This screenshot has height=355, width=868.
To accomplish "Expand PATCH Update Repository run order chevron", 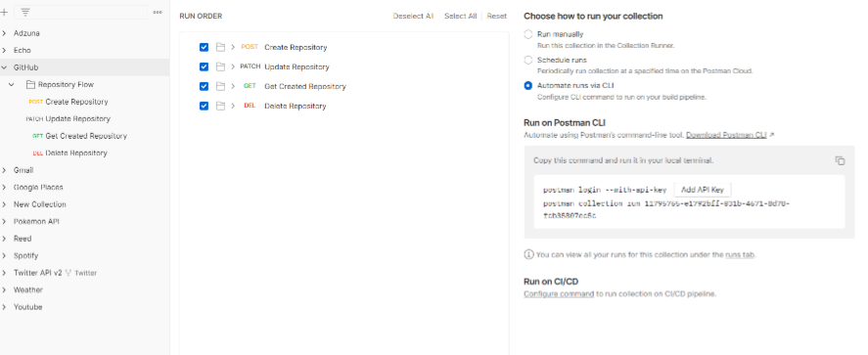I will click(233, 67).
